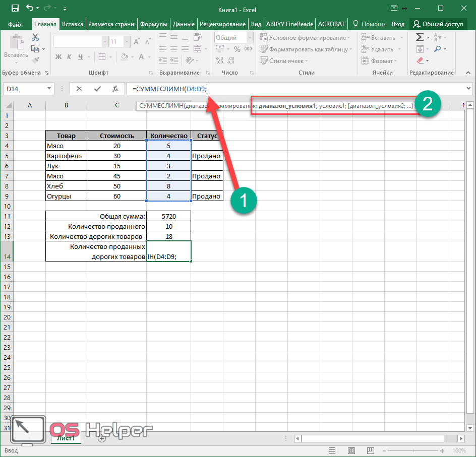Cancel formula entry with the X button
Image resolution: width=476 pixels, height=457 pixels.
click(x=79, y=89)
